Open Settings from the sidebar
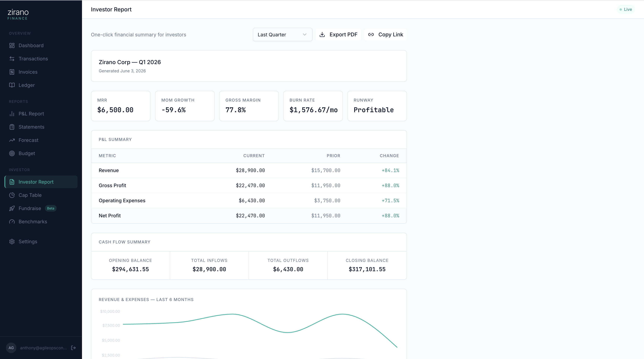This screenshot has height=359, width=644. (x=41, y=242)
